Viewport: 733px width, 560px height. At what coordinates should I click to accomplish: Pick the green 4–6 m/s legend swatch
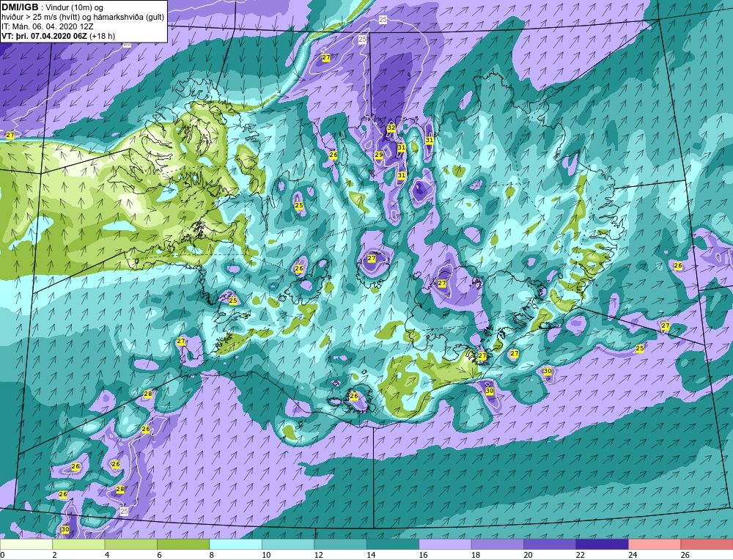point(131,544)
